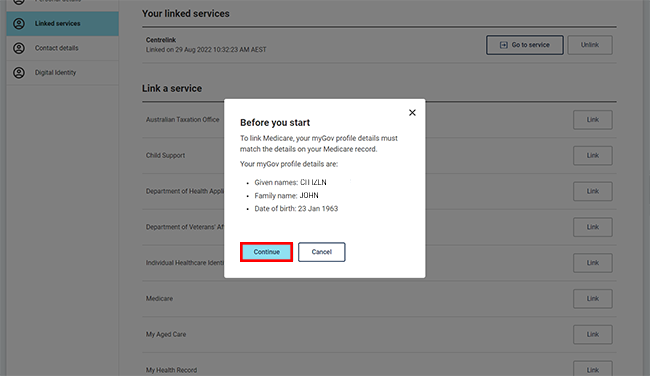
Task: Open Contact details in sidebar
Action: [x=63, y=48]
